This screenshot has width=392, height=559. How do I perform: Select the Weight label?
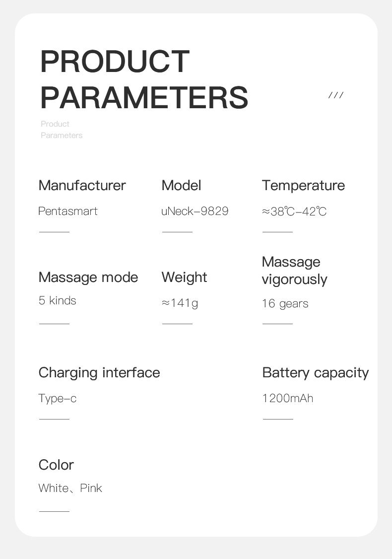click(x=184, y=278)
